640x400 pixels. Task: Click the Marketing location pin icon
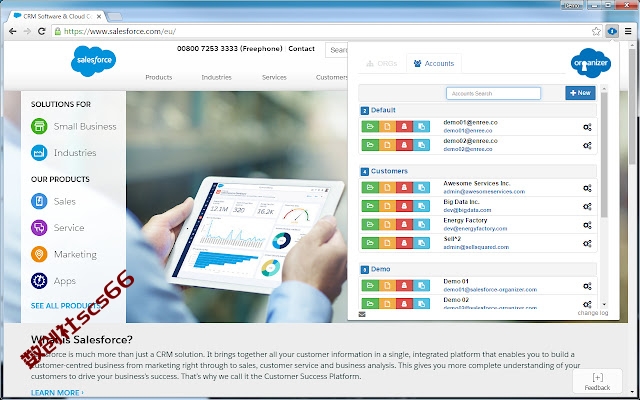coord(39,254)
